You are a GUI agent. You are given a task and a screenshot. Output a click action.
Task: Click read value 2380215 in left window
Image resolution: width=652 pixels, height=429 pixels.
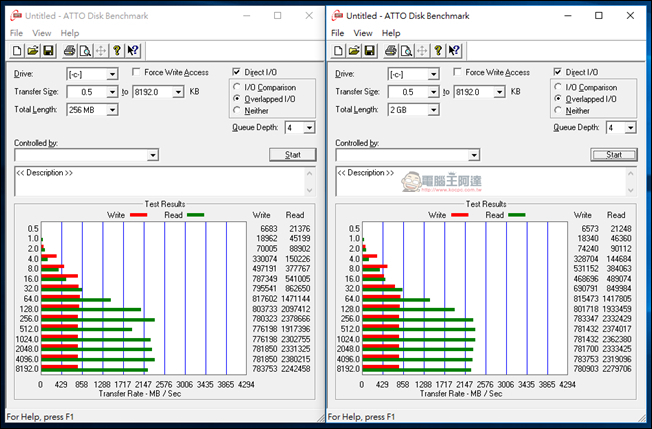pos(296,359)
